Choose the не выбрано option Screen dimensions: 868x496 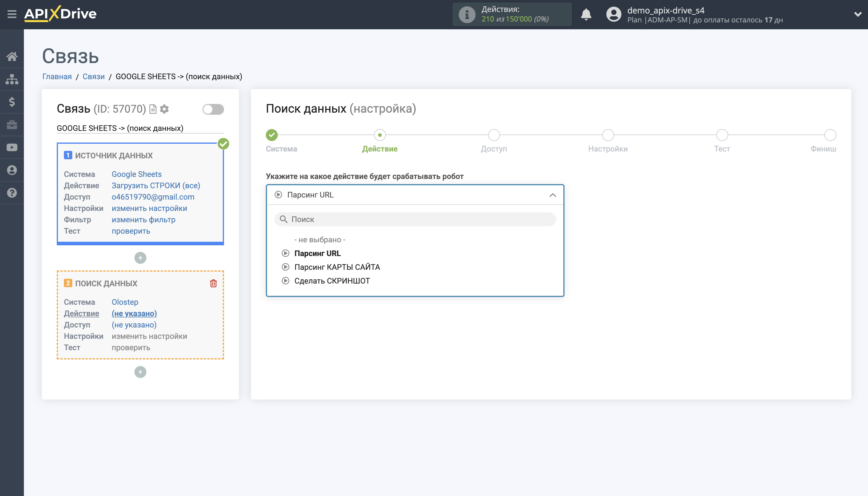pos(319,239)
